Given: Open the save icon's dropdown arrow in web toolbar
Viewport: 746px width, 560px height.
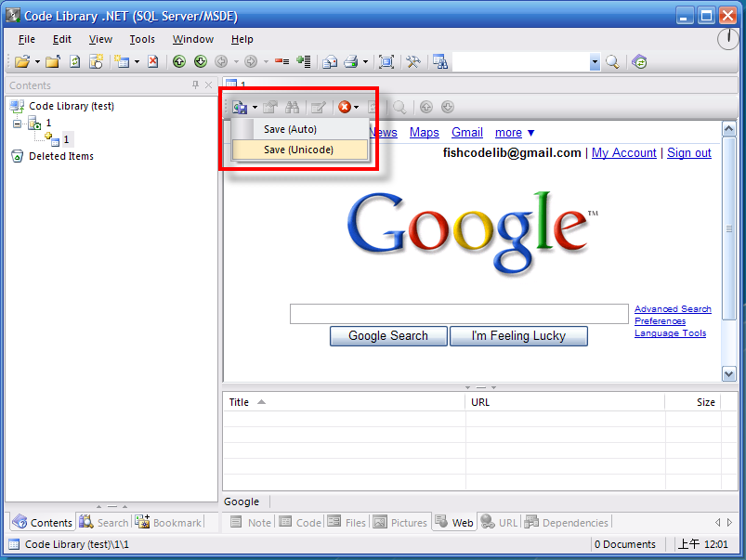Looking at the screenshot, I should point(255,108).
